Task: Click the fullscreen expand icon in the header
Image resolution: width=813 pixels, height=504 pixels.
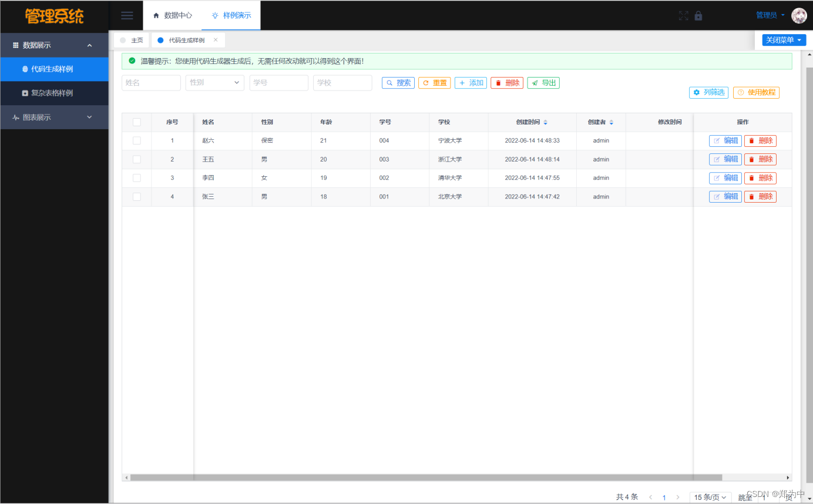Action: pos(683,15)
